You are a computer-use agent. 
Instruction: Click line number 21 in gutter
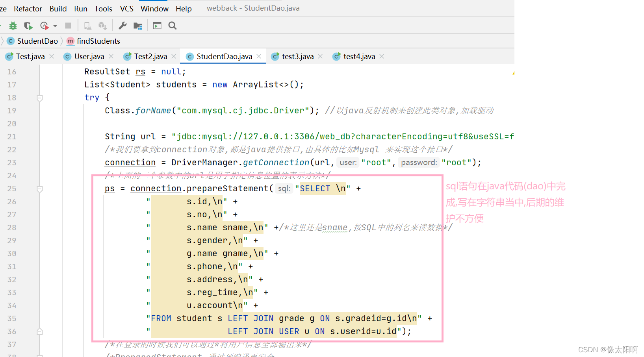point(12,137)
